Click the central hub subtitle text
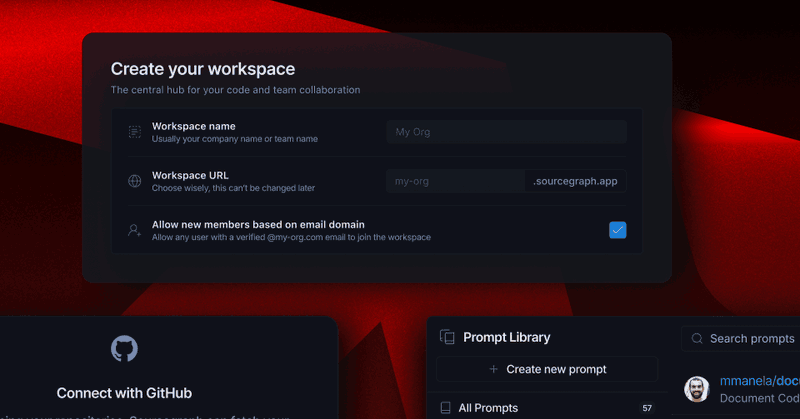 tap(236, 90)
